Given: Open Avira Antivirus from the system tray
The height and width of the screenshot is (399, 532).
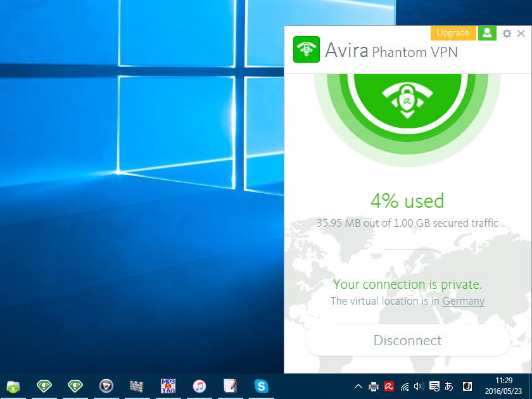Looking at the screenshot, I should click(x=388, y=386).
